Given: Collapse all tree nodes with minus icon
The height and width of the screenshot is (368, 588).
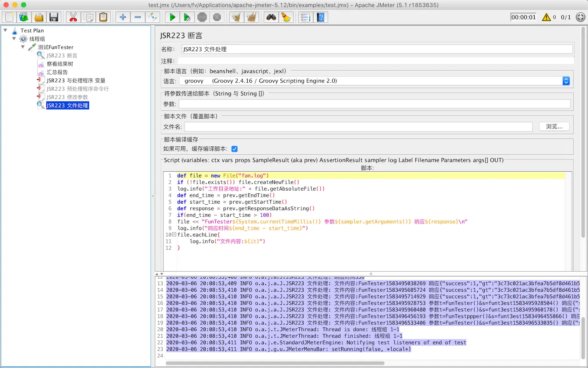Looking at the screenshot, I should pyautogui.click(x=138, y=17).
